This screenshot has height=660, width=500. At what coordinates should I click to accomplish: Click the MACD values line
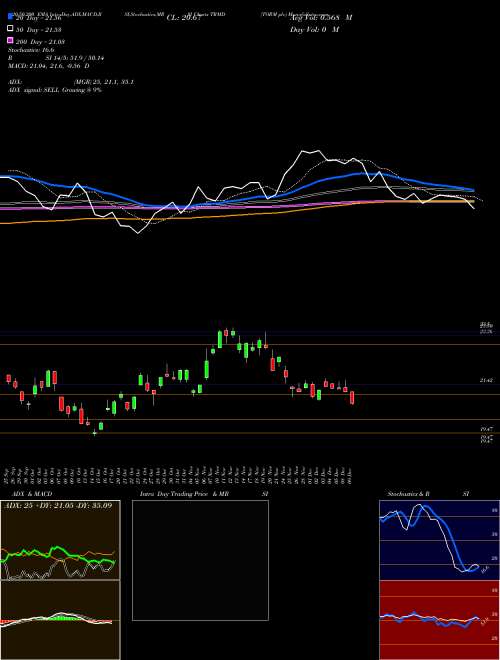click(49, 66)
